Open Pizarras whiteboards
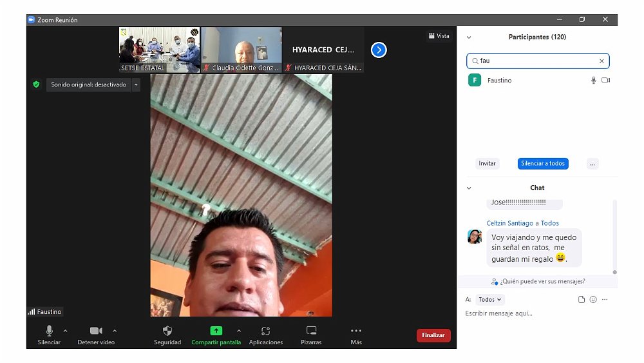The height and width of the screenshot is (363, 644). [x=311, y=331]
